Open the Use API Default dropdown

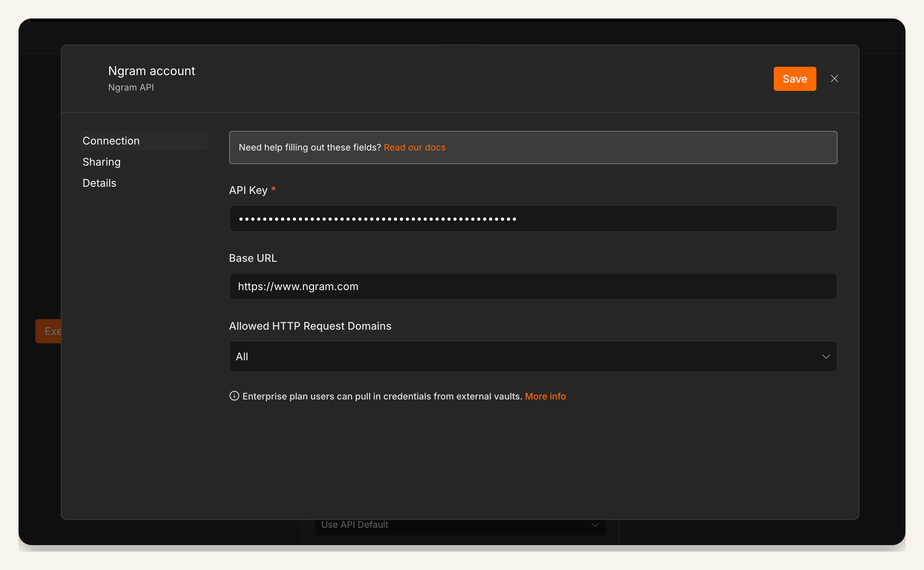coord(460,527)
